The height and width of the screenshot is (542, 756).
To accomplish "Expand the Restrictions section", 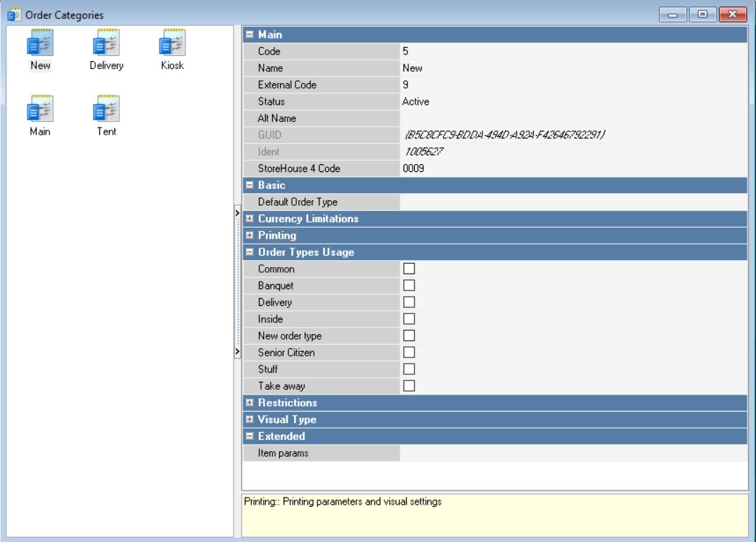I will pyautogui.click(x=249, y=402).
